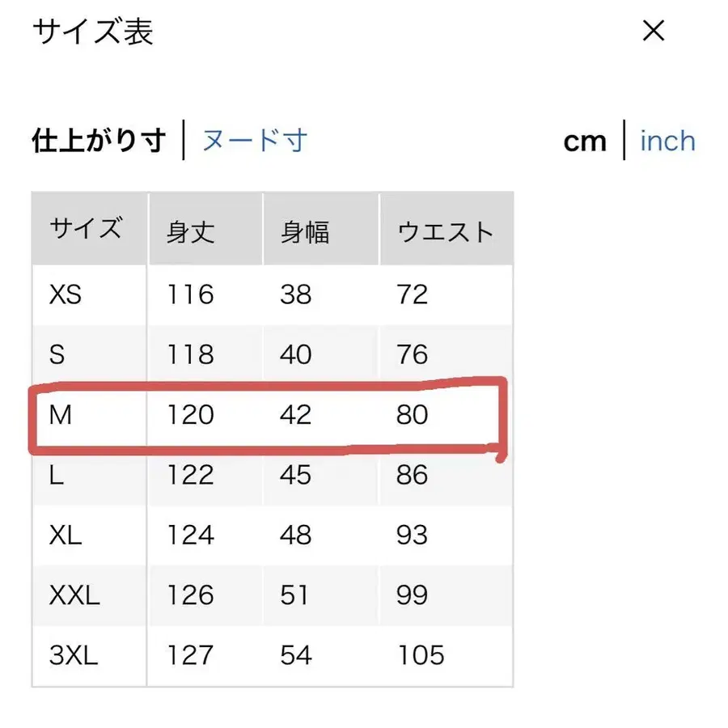
Task: Click the 3XL waist value 105
Action: tap(421, 655)
